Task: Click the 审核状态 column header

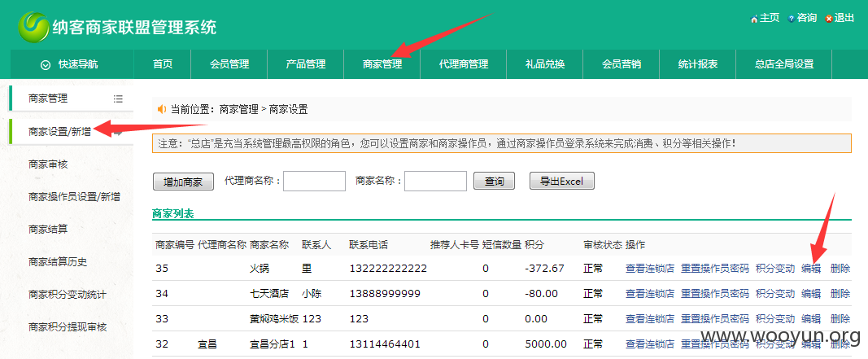Action: pyautogui.click(x=603, y=244)
